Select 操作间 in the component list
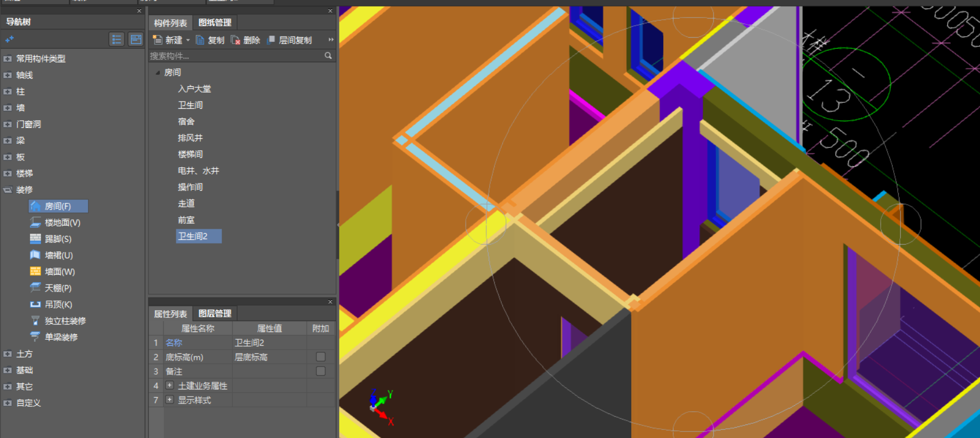The image size is (980, 438). 190,187
